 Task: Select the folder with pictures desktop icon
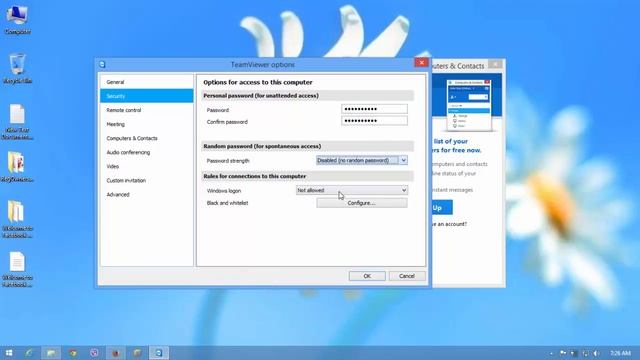coord(17,167)
